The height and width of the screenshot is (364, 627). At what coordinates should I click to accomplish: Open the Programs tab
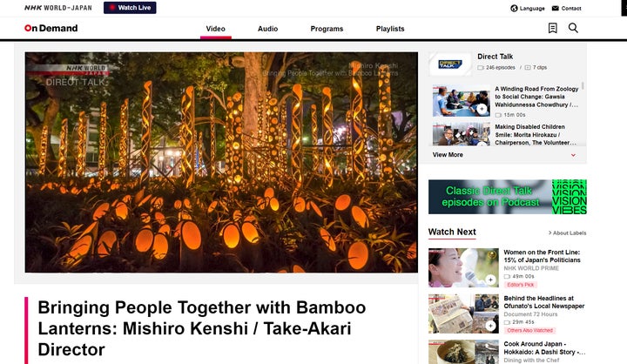tap(327, 29)
